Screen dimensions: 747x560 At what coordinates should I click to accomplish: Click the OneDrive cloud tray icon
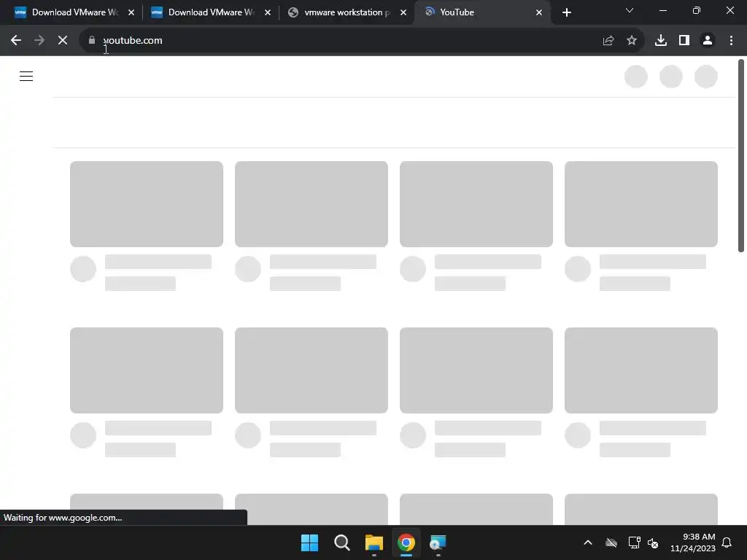tap(611, 542)
